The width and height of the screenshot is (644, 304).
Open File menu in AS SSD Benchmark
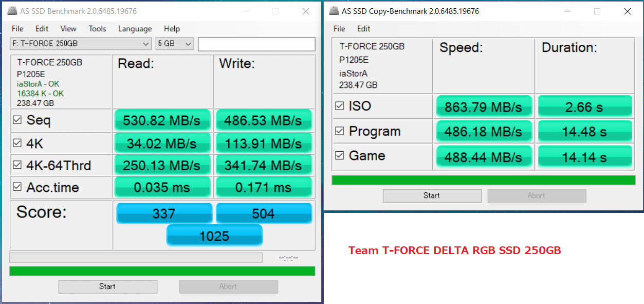[17, 29]
